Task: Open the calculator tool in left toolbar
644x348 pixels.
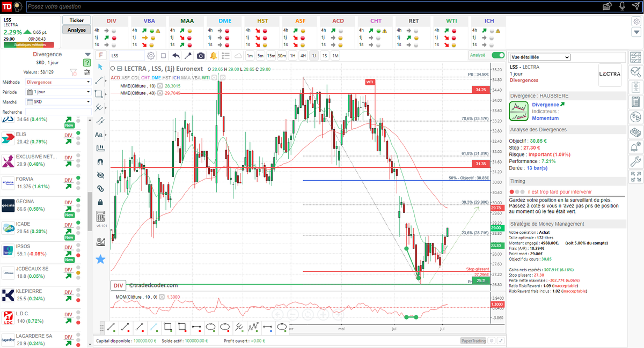Action: coord(100,217)
